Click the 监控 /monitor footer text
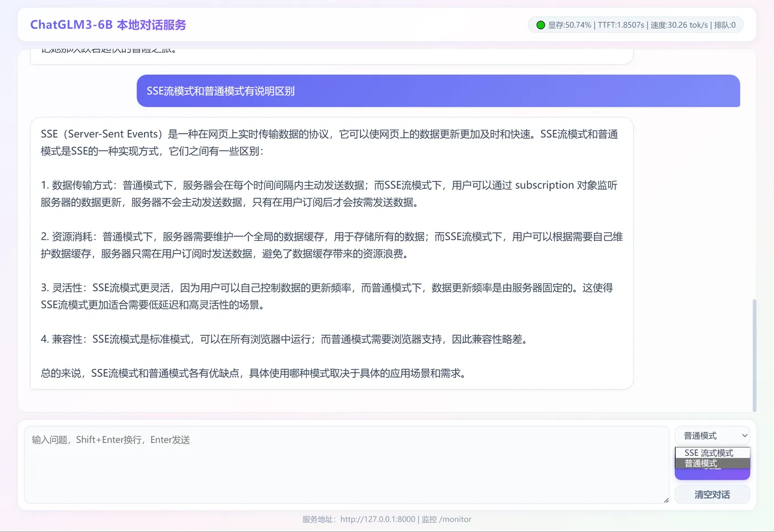 tap(447, 519)
